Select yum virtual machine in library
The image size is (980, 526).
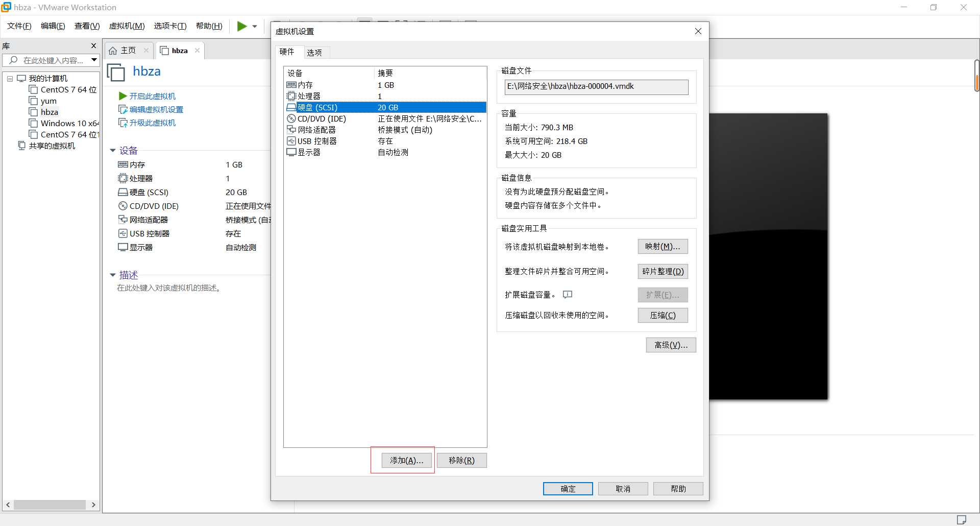[x=43, y=101]
